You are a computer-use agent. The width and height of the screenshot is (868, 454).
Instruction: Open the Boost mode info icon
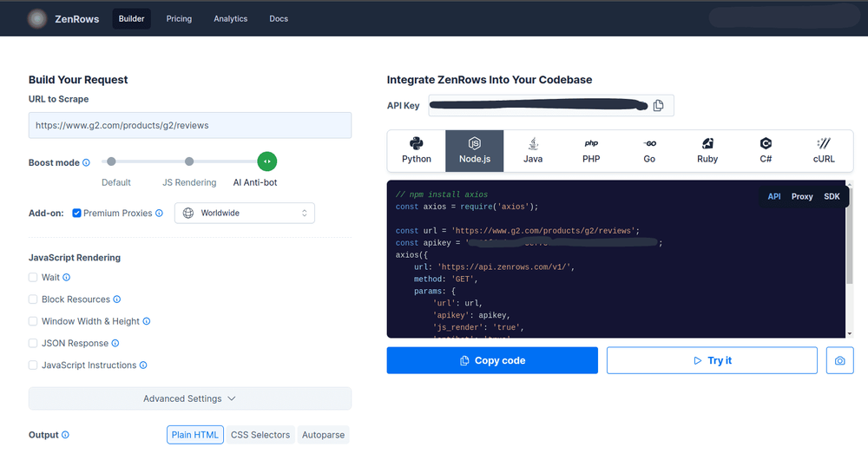pyautogui.click(x=86, y=163)
